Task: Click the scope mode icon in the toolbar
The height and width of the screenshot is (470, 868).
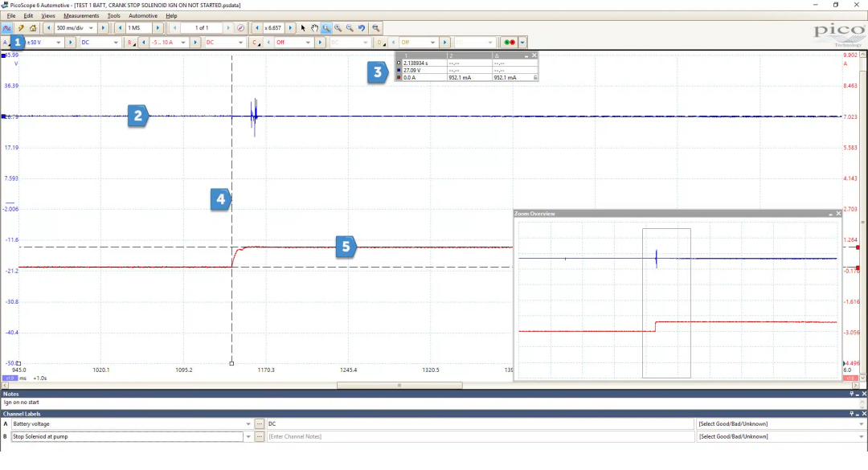Action: click(x=6, y=27)
